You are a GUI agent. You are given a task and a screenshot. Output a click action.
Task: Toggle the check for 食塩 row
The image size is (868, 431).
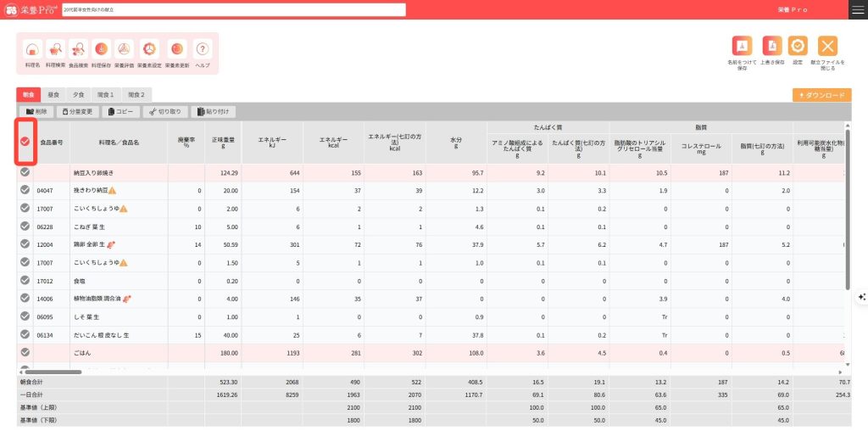[x=25, y=280]
